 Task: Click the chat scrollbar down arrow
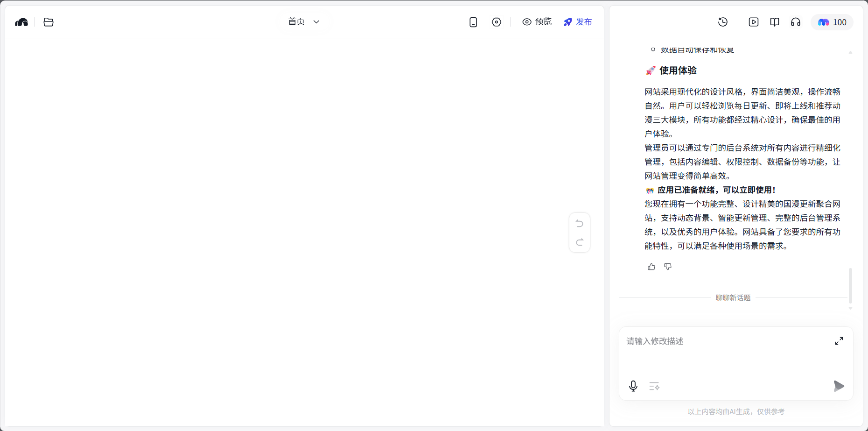850,308
